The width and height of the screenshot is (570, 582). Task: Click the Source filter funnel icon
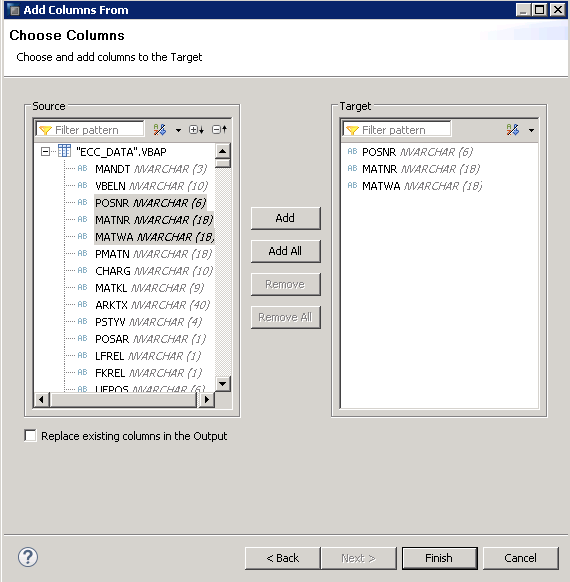click(x=45, y=130)
